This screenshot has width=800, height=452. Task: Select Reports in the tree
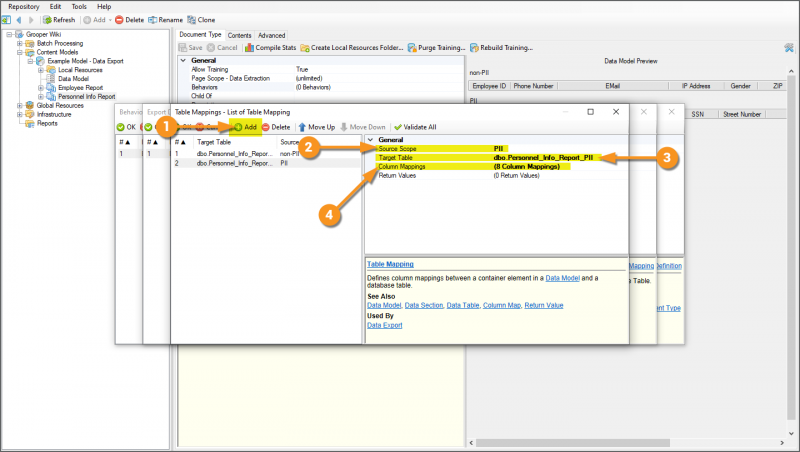pyautogui.click(x=47, y=123)
